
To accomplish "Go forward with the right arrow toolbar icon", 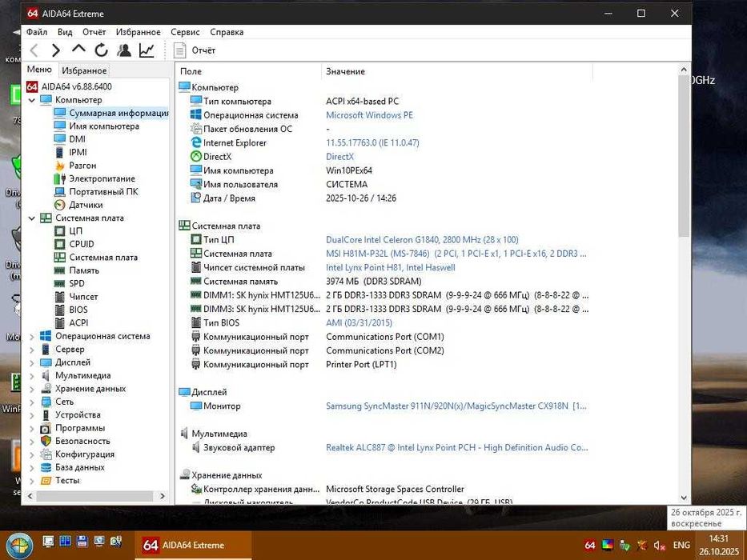I will click(56, 50).
